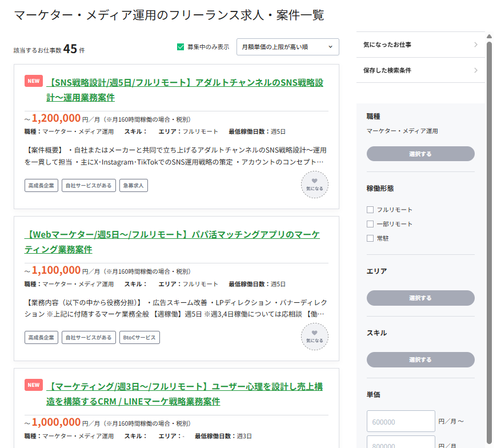Click chevron arrow beside 保存した検索条件
The height and width of the screenshot is (448, 501).
(x=476, y=70)
